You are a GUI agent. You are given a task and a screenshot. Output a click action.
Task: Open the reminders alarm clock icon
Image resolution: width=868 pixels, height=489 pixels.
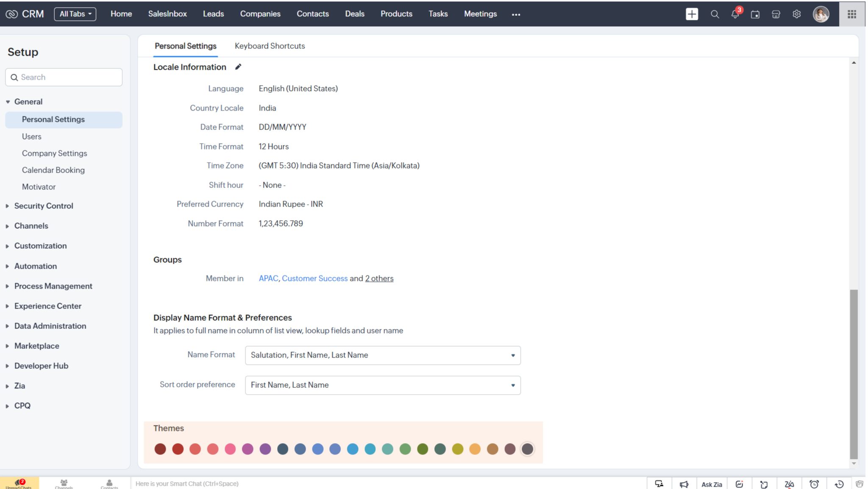tap(814, 484)
